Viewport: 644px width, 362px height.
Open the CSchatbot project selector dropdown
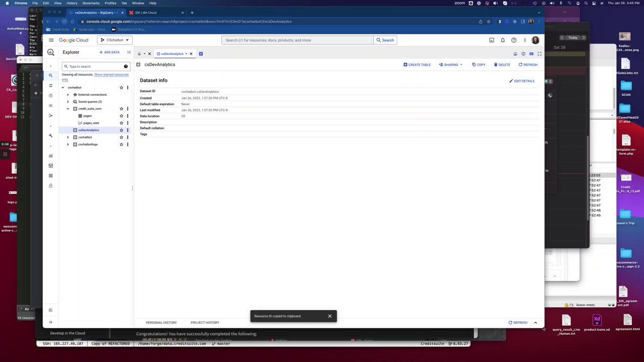pyautogui.click(x=115, y=40)
